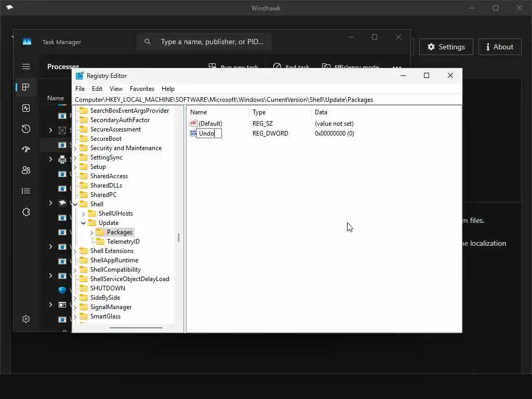Click the Windhawk logo icon
Image resolution: width=532 pixels, height=399 pixels.
(x=9, y=7)
